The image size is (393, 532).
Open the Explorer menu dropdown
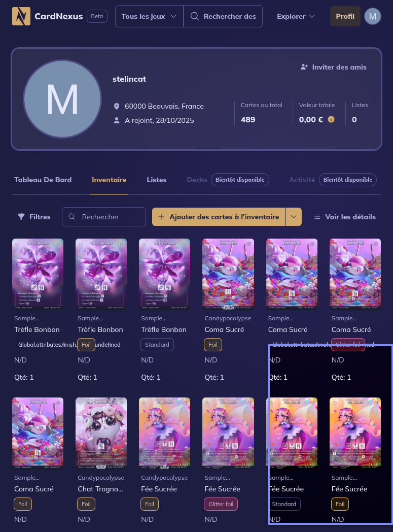(x=296, y=16)
